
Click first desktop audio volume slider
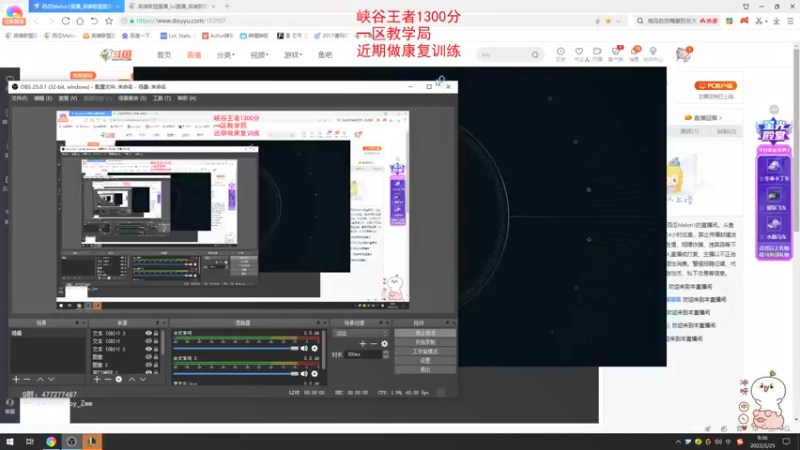click(236, 348)
